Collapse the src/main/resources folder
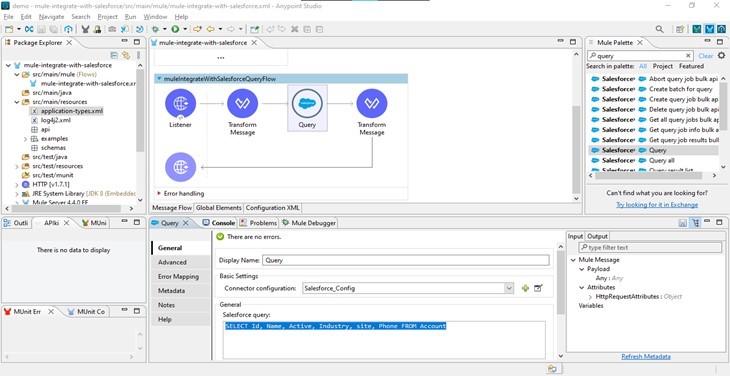The image size is (730, 376). click(17, 102)
